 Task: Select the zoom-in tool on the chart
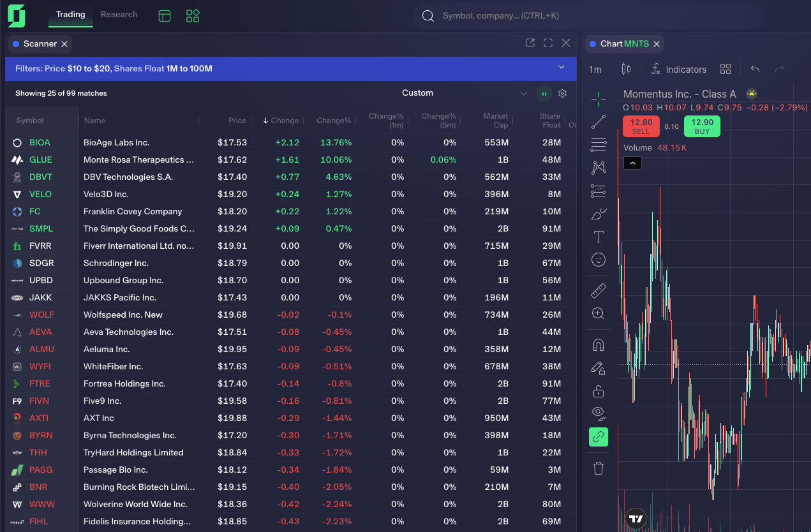click(598, 313)
